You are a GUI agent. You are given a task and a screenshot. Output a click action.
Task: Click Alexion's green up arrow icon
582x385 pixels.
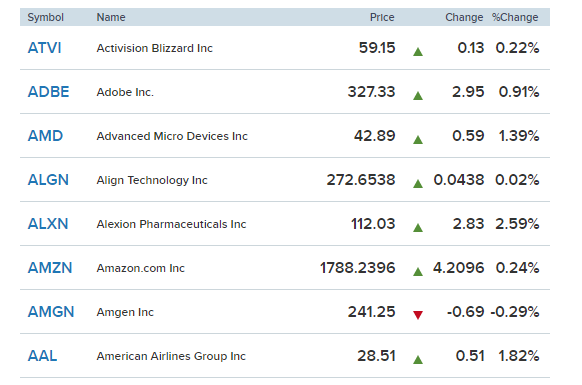(x=418, y=228)
